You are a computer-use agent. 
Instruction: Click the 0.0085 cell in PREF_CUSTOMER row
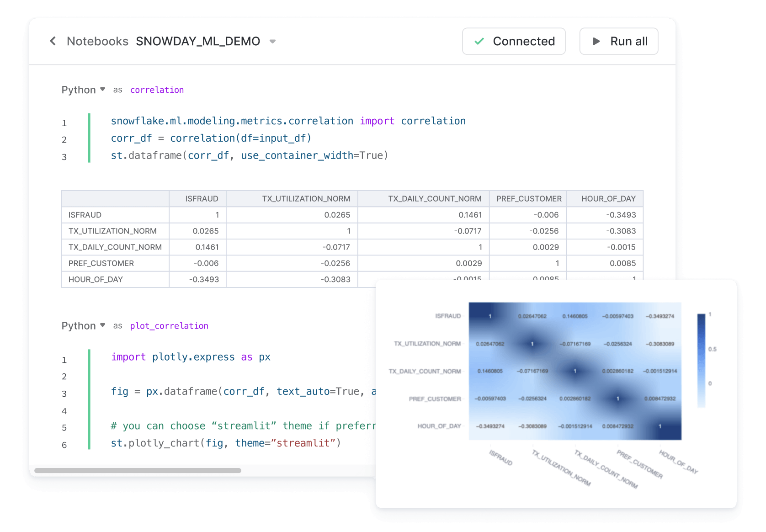click(605, 263)
